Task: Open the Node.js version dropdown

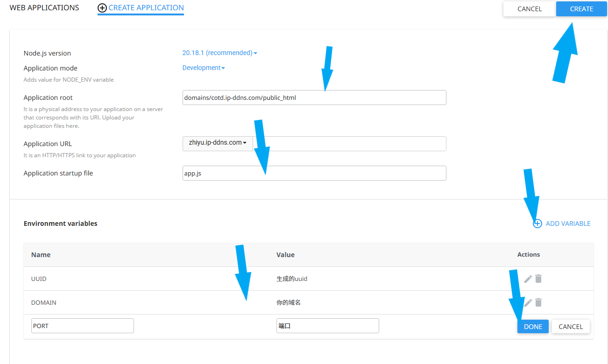Action: (x=219, y=53)
